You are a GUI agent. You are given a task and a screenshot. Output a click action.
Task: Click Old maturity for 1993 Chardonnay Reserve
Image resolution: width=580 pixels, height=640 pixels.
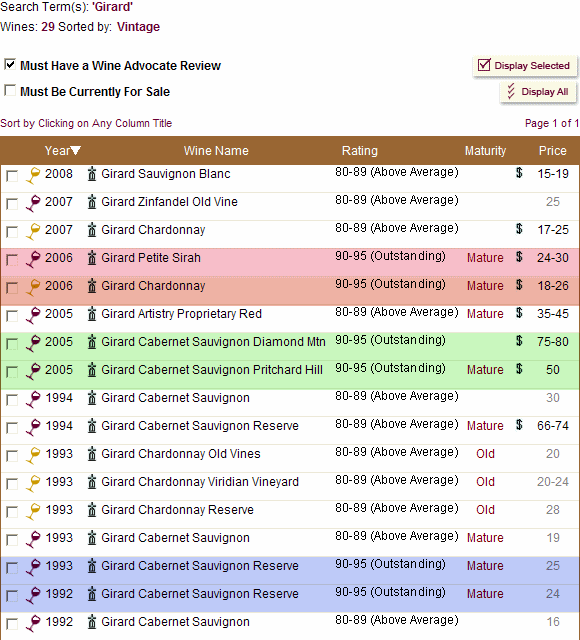[x=485, y=510]
